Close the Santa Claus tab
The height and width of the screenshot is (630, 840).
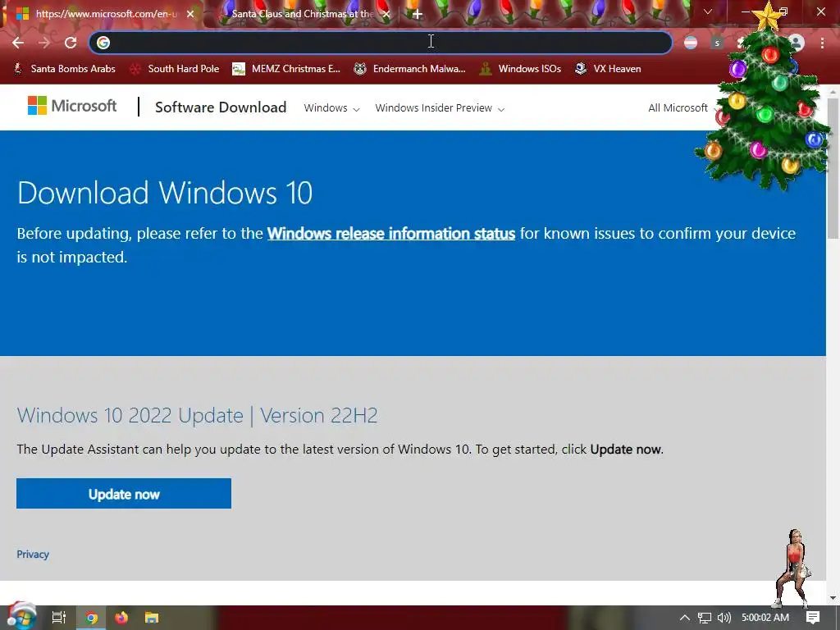(x=386, y=14)
